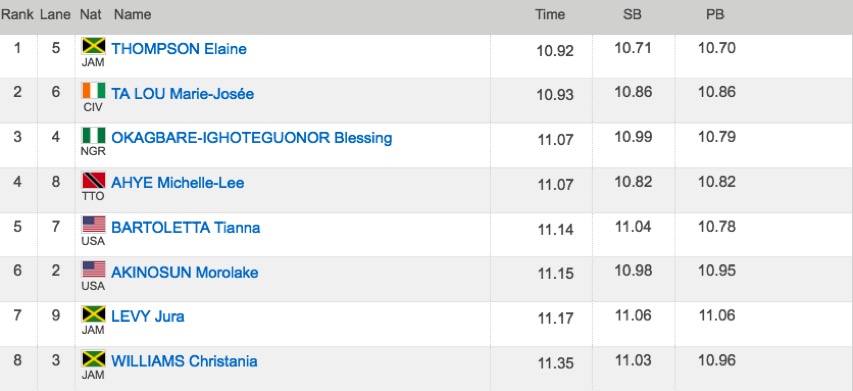Click the USA flag beside BARTOLETTA Tianna
Screen dimensions: 853x391
[x=94, y=225]
